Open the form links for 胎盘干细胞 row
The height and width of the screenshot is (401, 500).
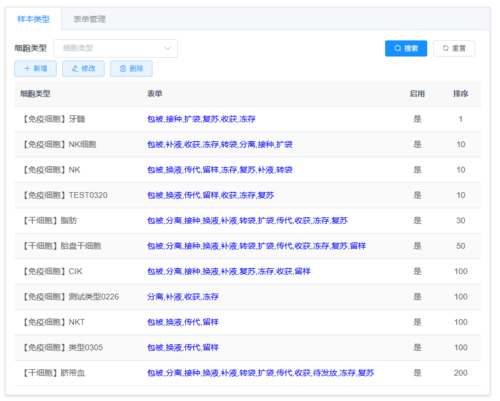[x=257, y=246]
